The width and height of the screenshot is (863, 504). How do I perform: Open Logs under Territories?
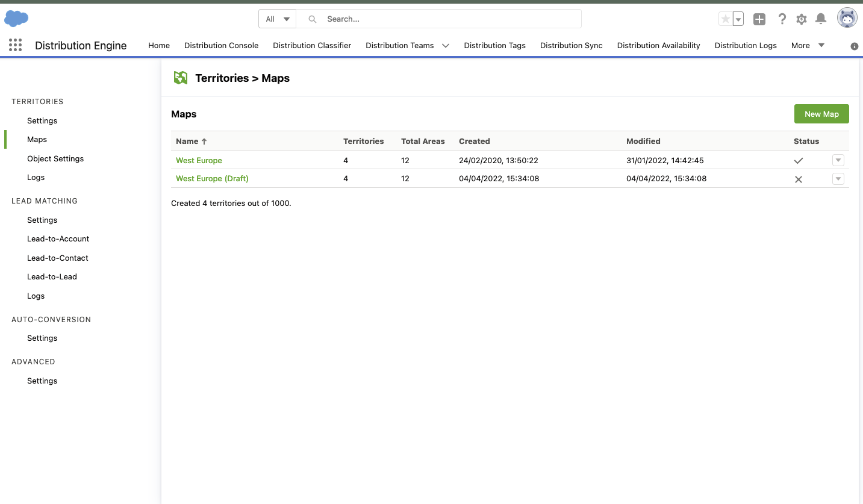[36, 178]
